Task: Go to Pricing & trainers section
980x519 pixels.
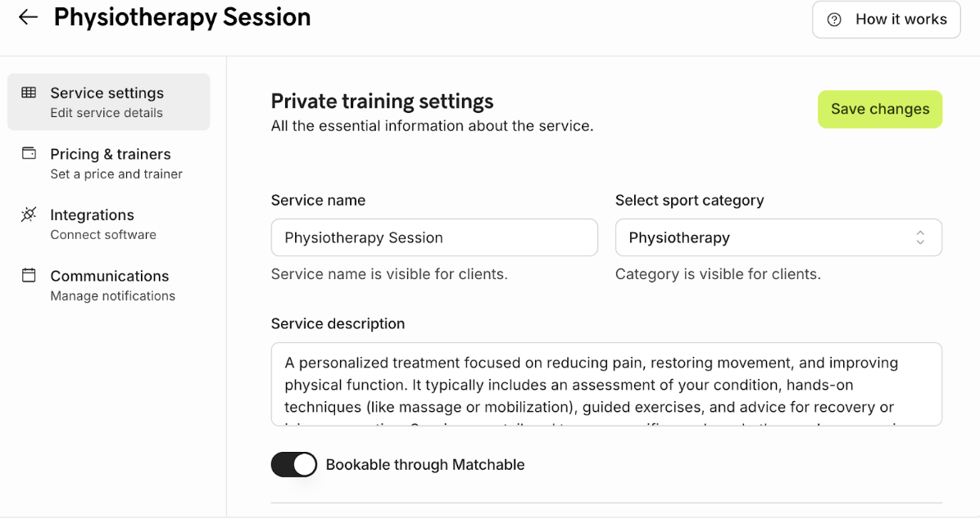Action: [x=111, y=162]
